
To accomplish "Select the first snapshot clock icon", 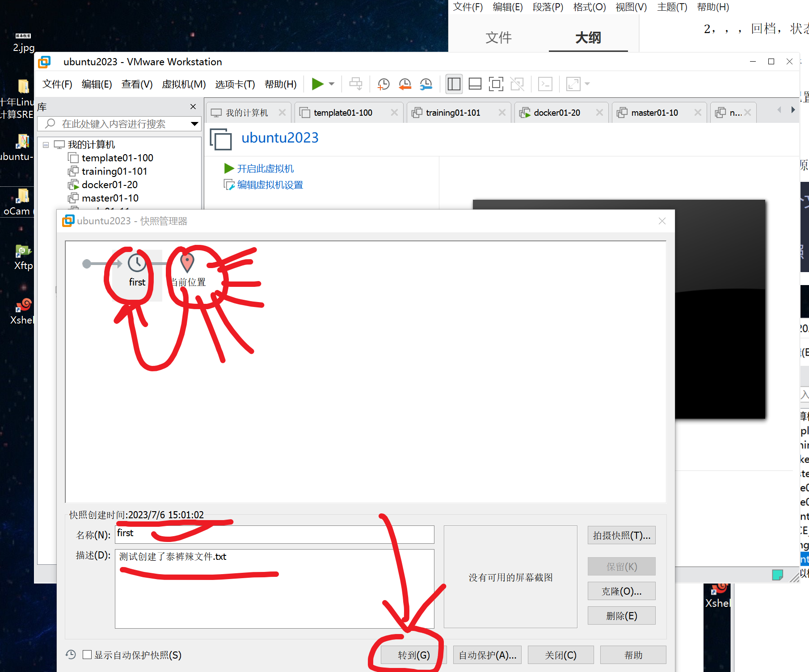I will click(x=137, y=263).
